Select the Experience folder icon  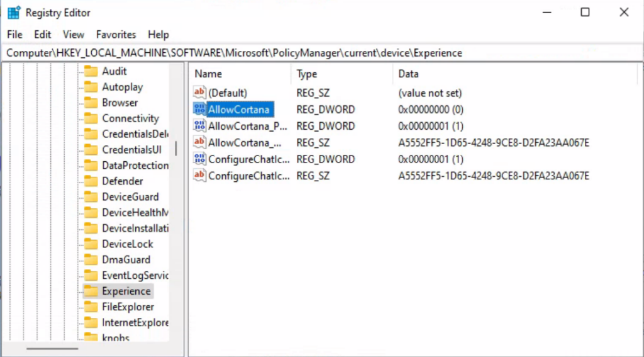click(91, 291)
